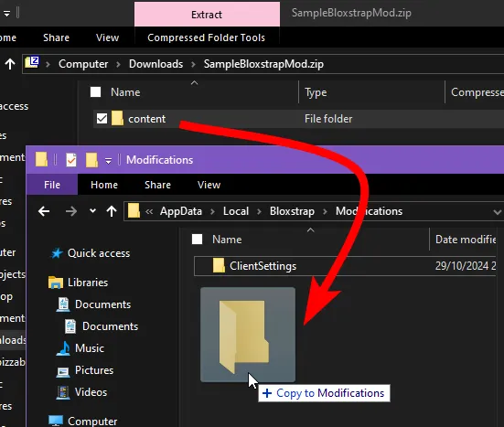Open Customize Quick Access Toolbar dropdown in Modifications
The height and width of the screenshot is (427, 504).
tap(108, 161)
